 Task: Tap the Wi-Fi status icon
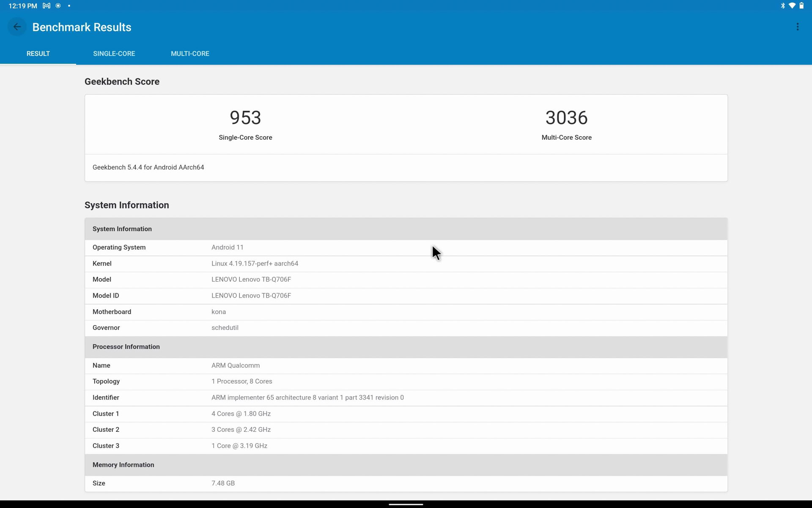[x=792, y=6]
